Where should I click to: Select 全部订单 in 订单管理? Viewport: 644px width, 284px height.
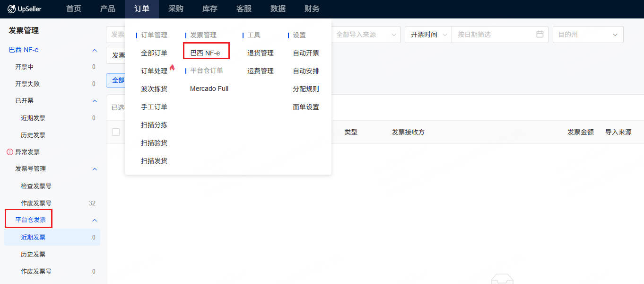click(154, 53)
